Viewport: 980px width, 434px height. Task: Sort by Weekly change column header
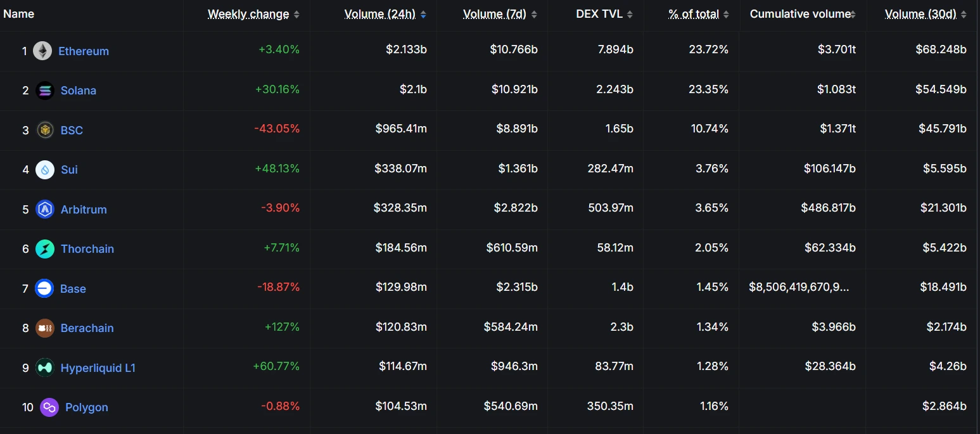(253, 14)
